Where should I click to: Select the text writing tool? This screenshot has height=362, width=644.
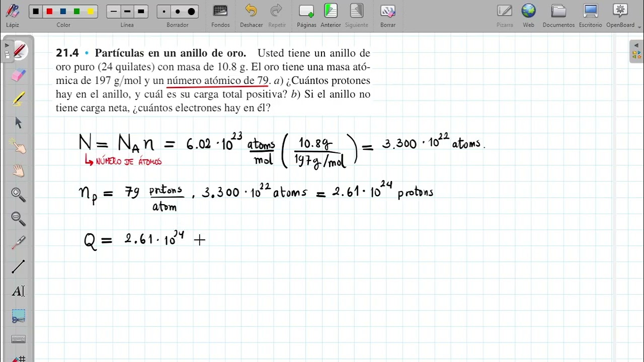pos(19,291)
